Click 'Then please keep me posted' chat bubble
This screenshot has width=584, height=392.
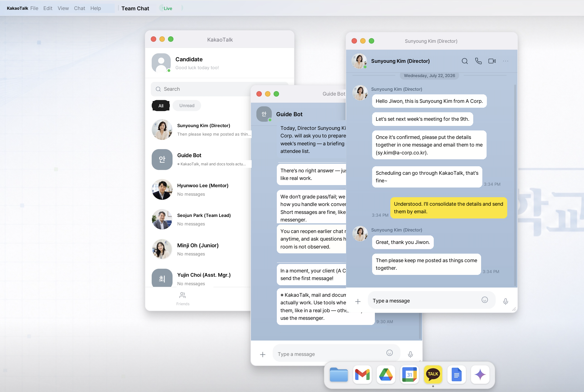(426, 264)
